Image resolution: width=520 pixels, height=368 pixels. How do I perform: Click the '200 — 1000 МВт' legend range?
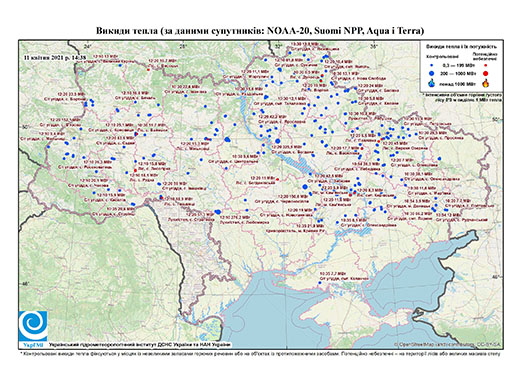458,73
